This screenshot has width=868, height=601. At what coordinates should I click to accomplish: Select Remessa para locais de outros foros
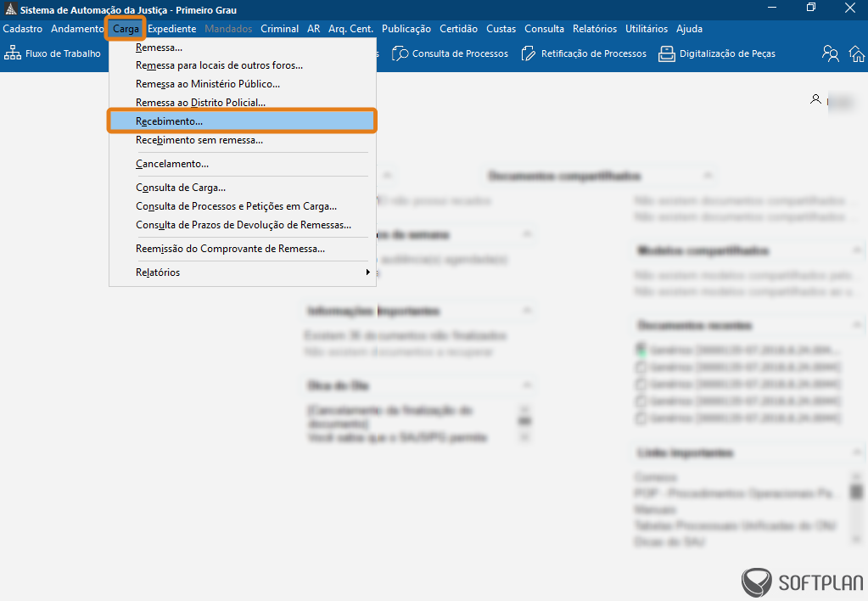pos(243,65)
